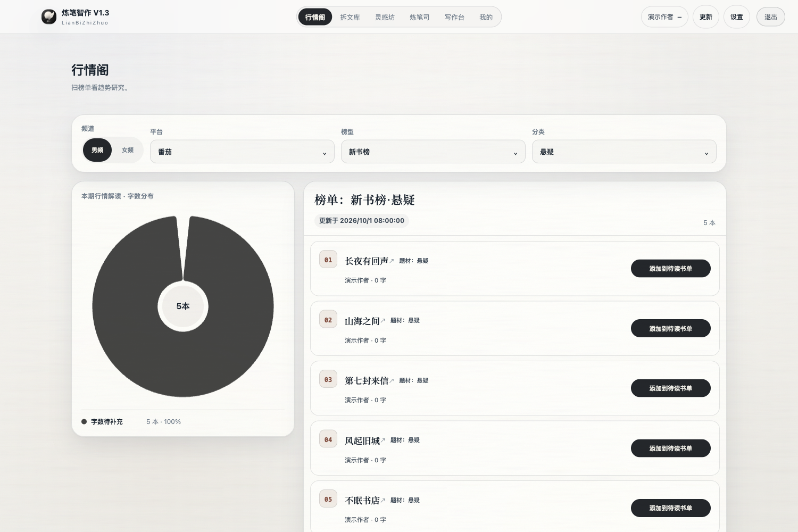Screen dimensions: 798x532
Task: Open external link arrow beside 不眠书店
Action: click(x=383, y=500)
